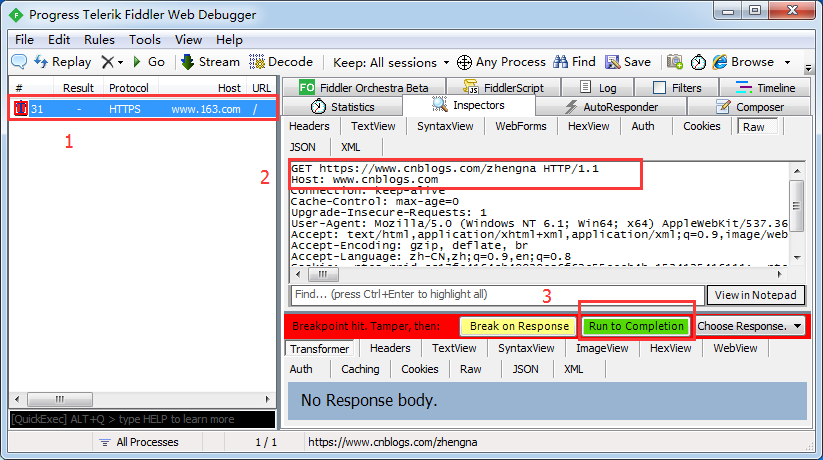Click the Find text input field
The image size is (823, 460).
pos(497,295)
